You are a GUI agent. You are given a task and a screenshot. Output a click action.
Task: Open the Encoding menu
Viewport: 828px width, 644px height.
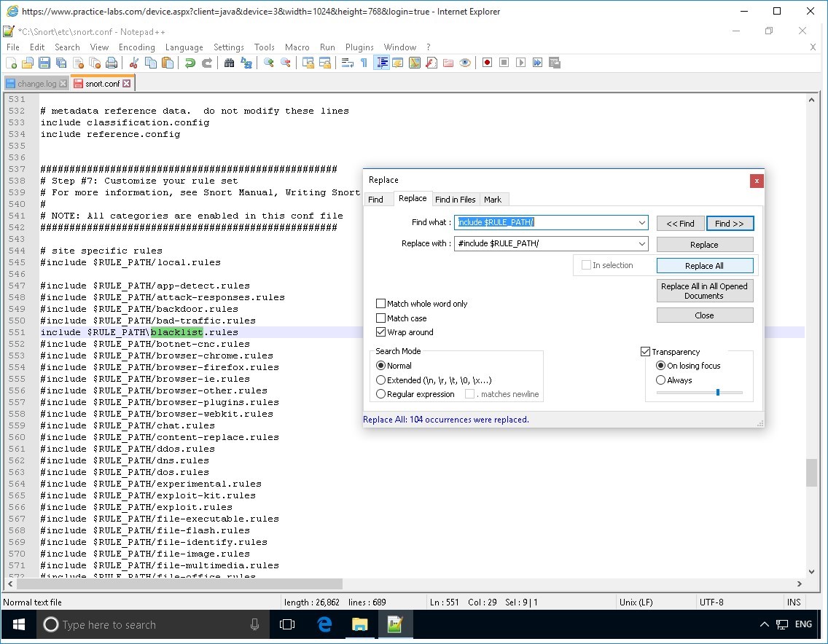click(137, 47)
